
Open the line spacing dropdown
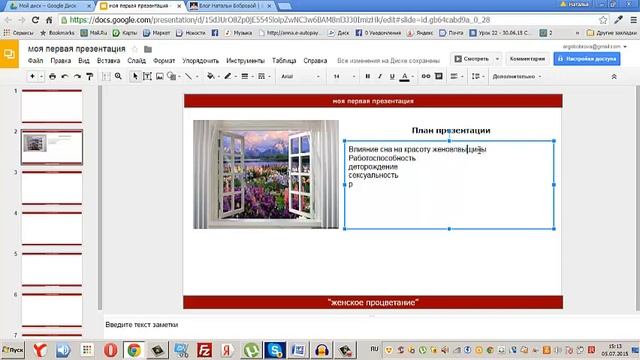point(477,76)
